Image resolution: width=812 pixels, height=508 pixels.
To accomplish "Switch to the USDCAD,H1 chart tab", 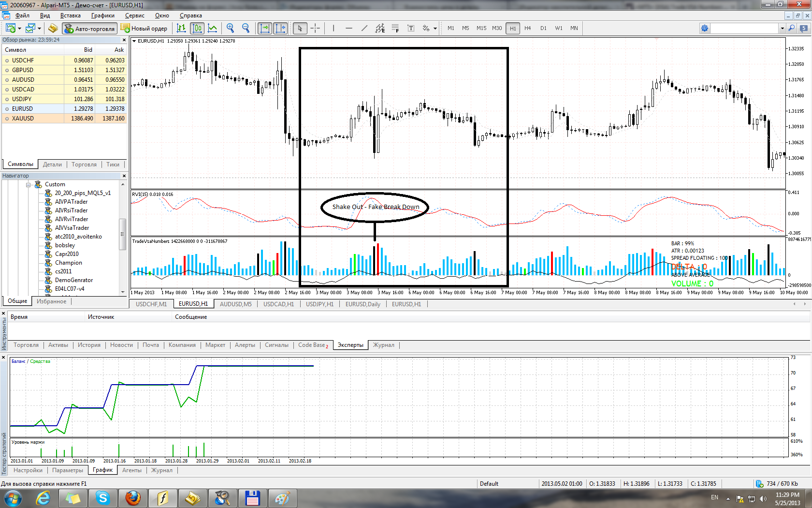I will click(279, 304).
